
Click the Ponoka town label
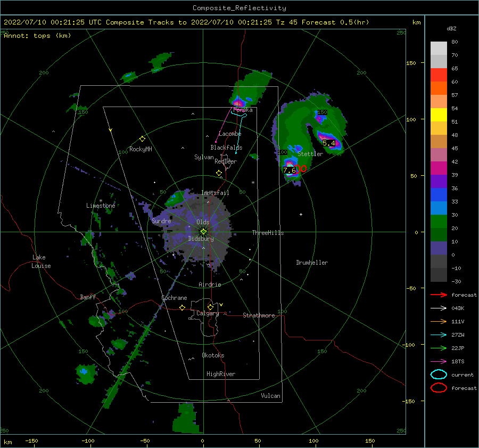[x=243, y=110]
